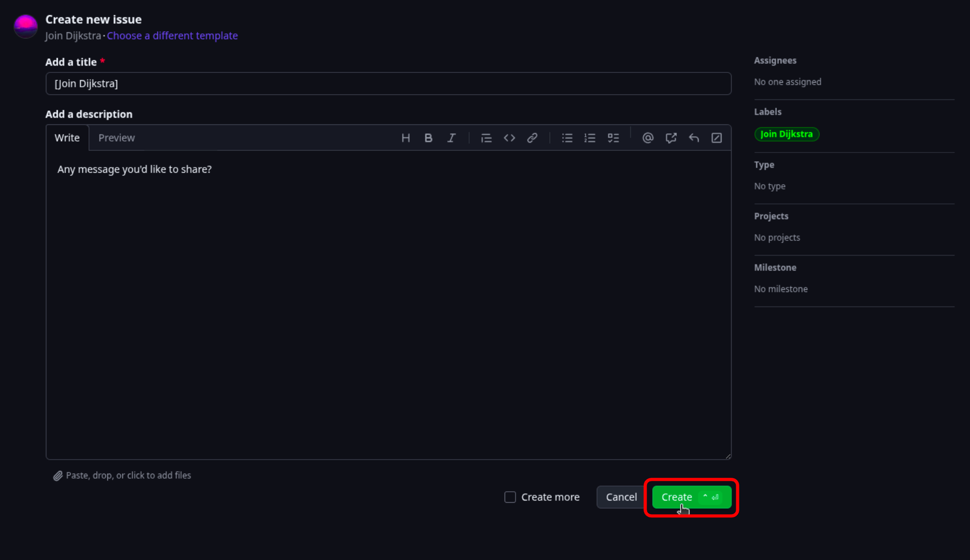970x560 pixels.
Task: Insert a numbered list
Action: 589,137
